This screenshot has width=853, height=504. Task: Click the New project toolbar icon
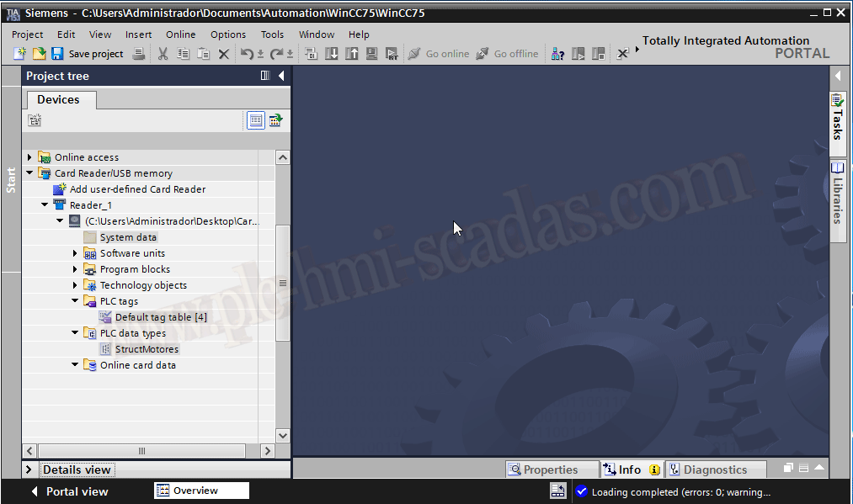coord(20,54)
